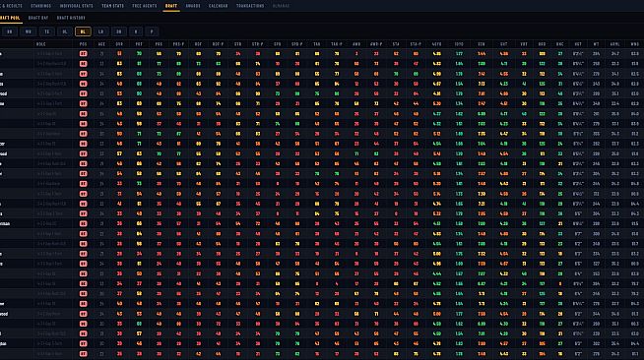
Task: Select the Draft tab
Action: 171,6
